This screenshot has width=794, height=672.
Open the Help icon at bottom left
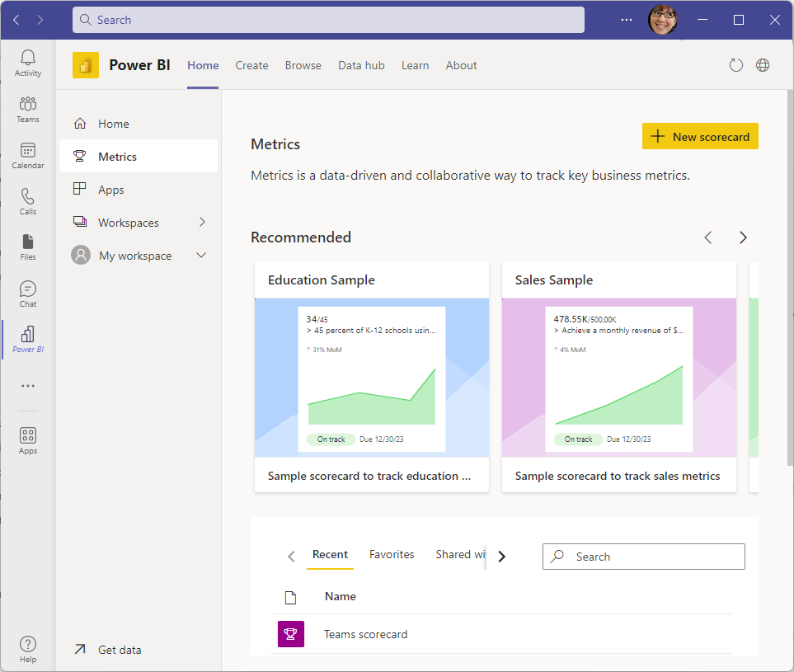pyautogui.click(x=28, y=649)
